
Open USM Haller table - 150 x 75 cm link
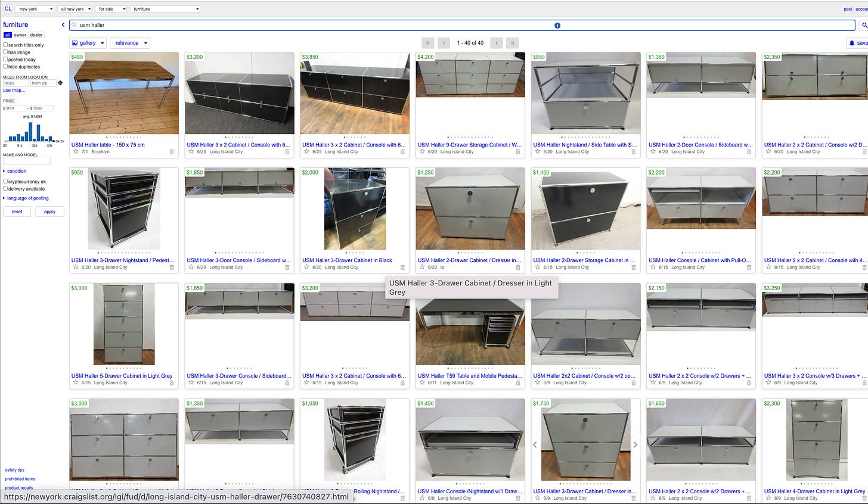(108, 145)
